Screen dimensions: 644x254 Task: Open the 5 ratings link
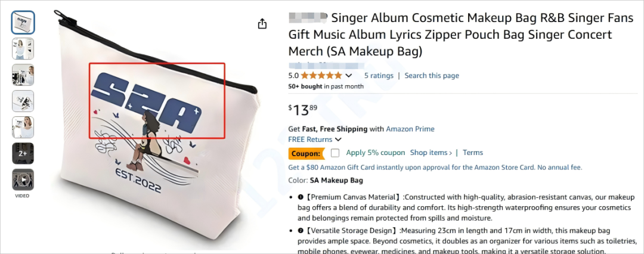(379, 76)
